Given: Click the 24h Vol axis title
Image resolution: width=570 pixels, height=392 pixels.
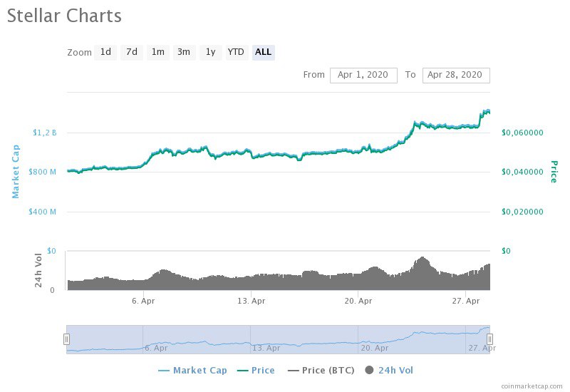Looking at the screenshot, I should click(x=38, y=270).
